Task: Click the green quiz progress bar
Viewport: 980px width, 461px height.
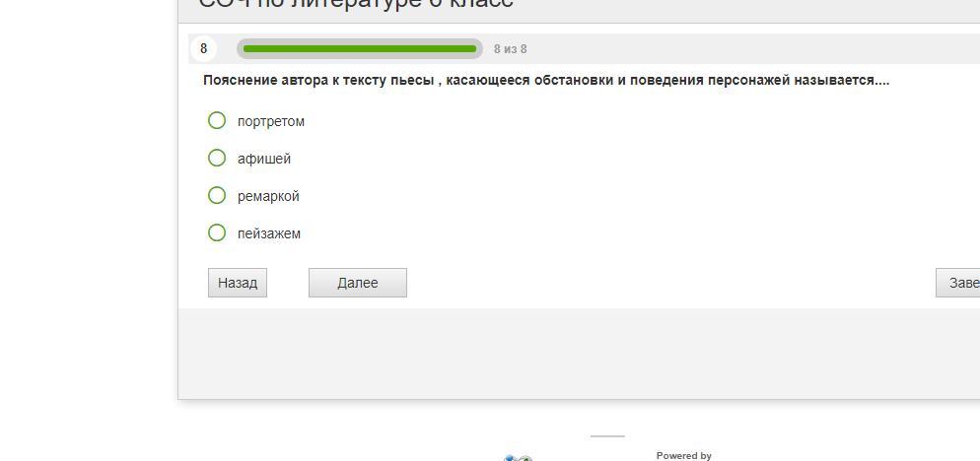Action: (x=359, y=48)
